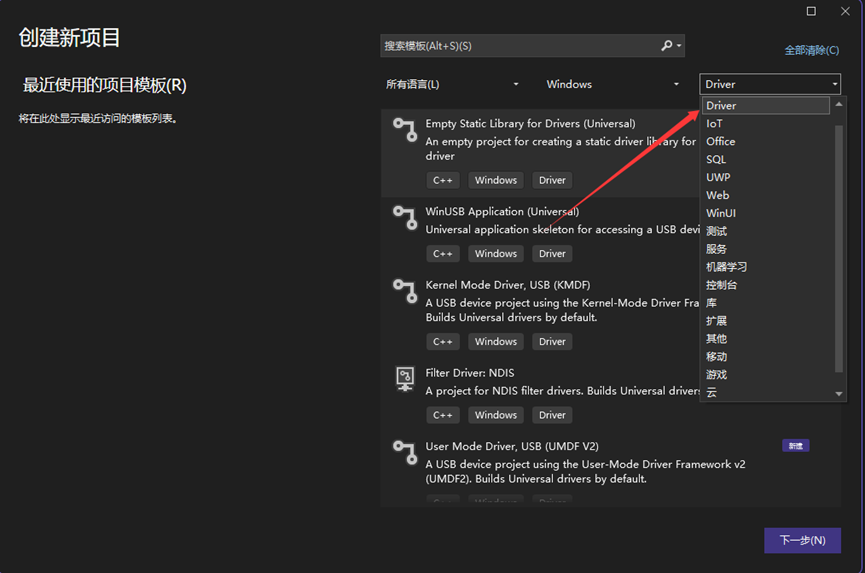The image size is (865, 573).
Task: Click Windows tag under Filter Driver NDIS
Action: pyautogui.click(x=496, y=415)
